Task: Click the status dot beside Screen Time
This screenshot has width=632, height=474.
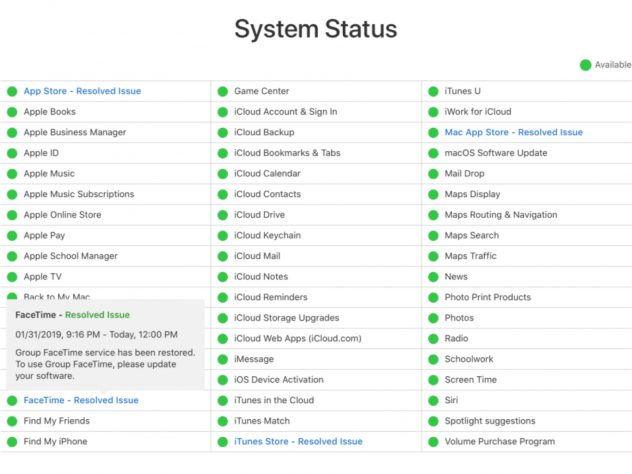Action: click(x=433, y=380)
